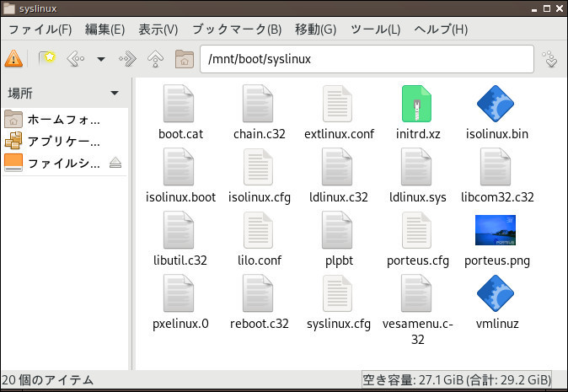Select the boot.cat file icon
Screen dimensions: 568x392
[179, 103]
